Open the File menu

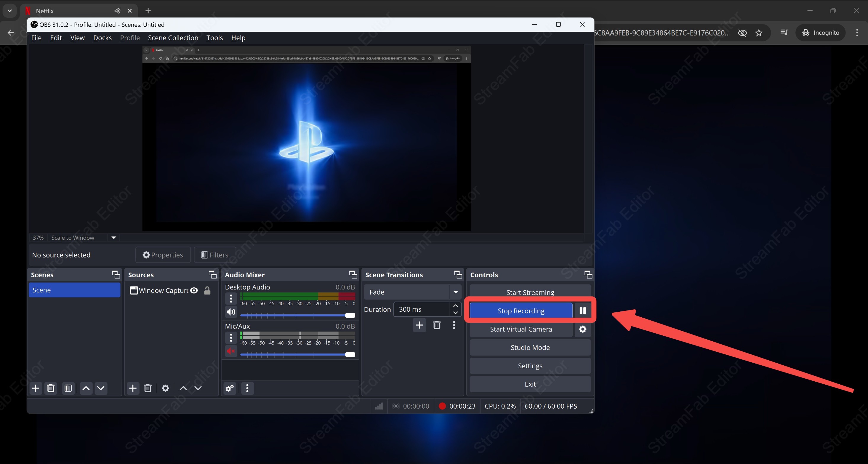pyautogui.click(x=36, y=38)
